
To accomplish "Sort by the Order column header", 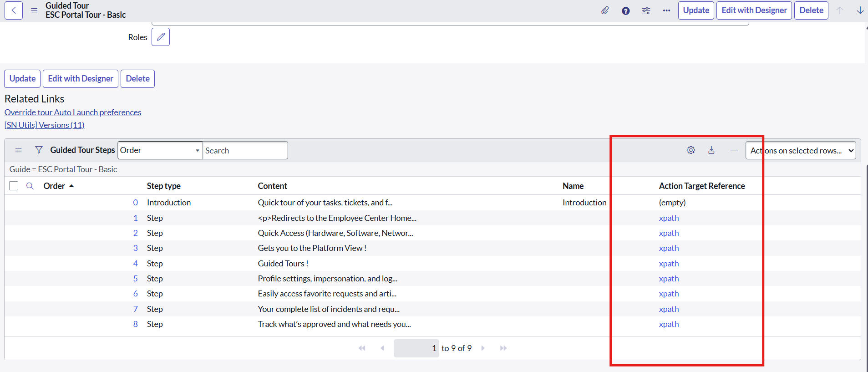I will tap(54, 186).
